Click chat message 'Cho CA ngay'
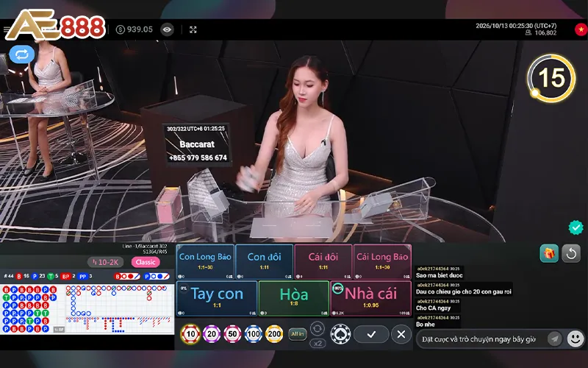 coord(433,308)
